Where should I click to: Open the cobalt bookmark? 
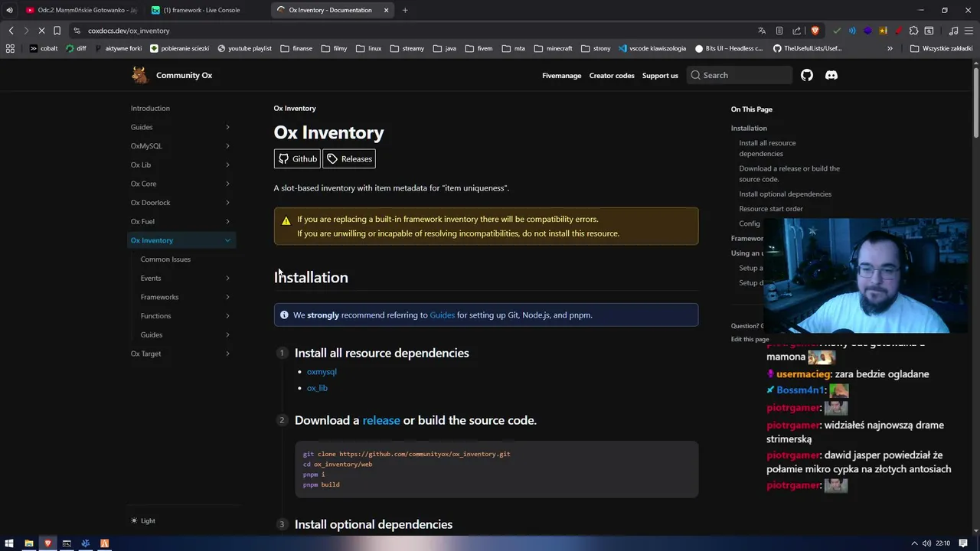click(43, 48)
